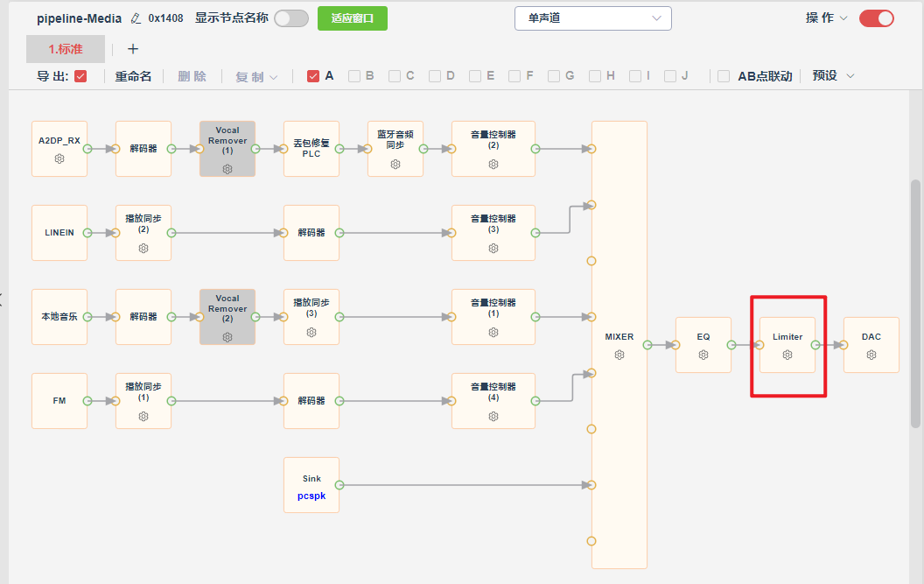Viewport: 924px width, 584px height.
Task: Click the 0x1408 pipeline ID text
Action: (x=165, y=18)
